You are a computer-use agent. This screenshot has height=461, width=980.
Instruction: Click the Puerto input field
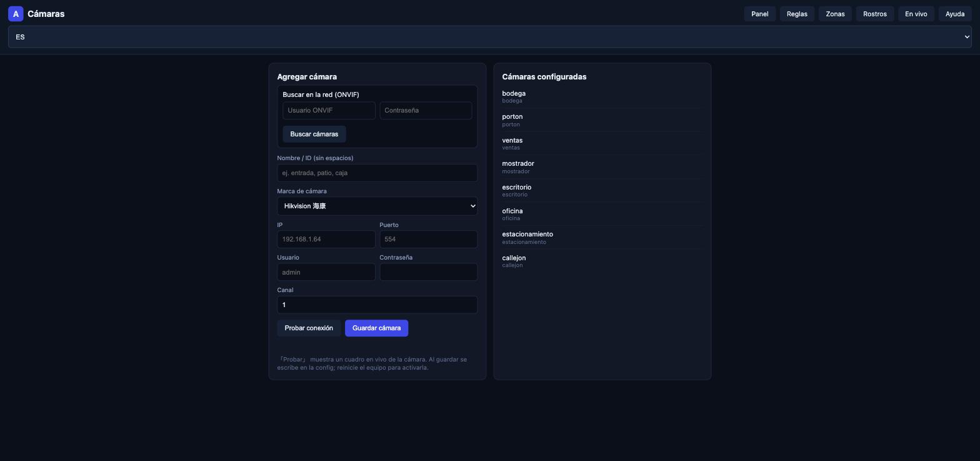coord(429,239)
